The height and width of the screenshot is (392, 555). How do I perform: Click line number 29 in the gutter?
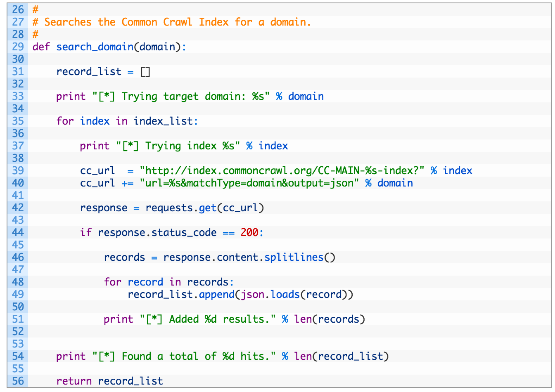[x=18, y=47]
